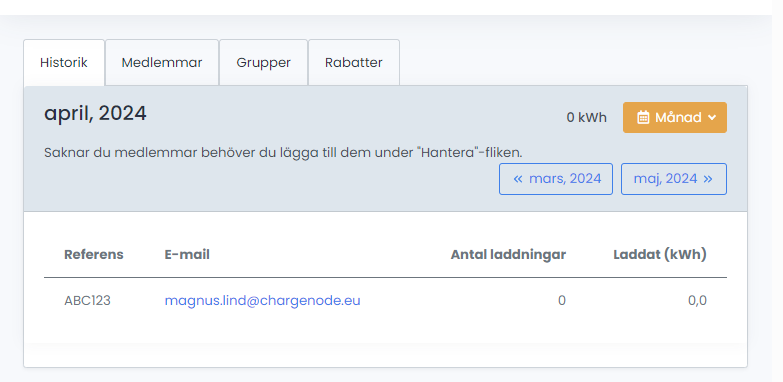Click the double left arrow icon
The image size is (783, 382).
pyautogui.click(x=518, y=179)
